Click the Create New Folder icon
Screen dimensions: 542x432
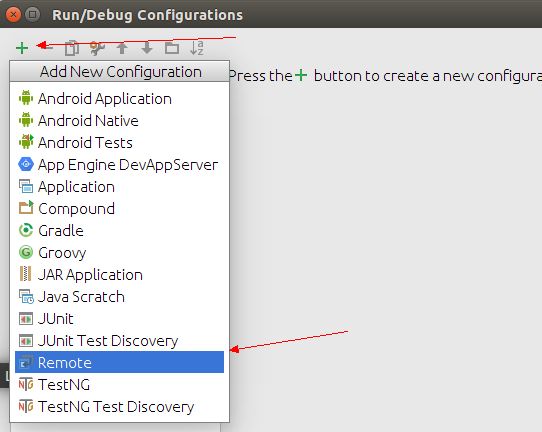(x=172, y=48)
